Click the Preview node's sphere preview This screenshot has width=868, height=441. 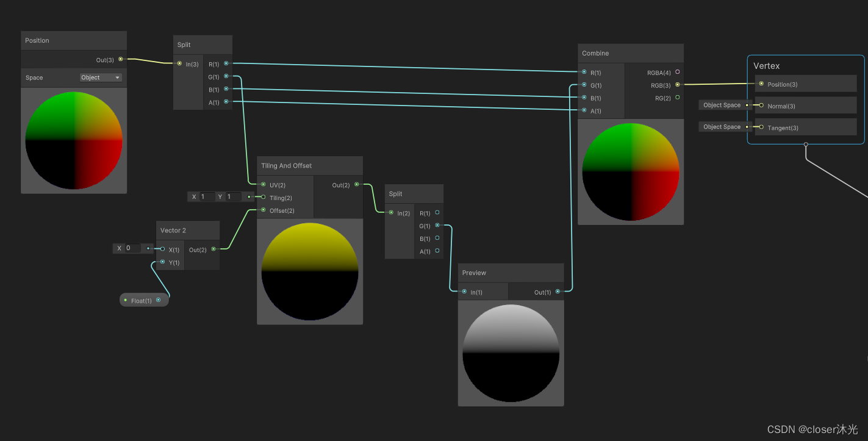coord(511,353)
